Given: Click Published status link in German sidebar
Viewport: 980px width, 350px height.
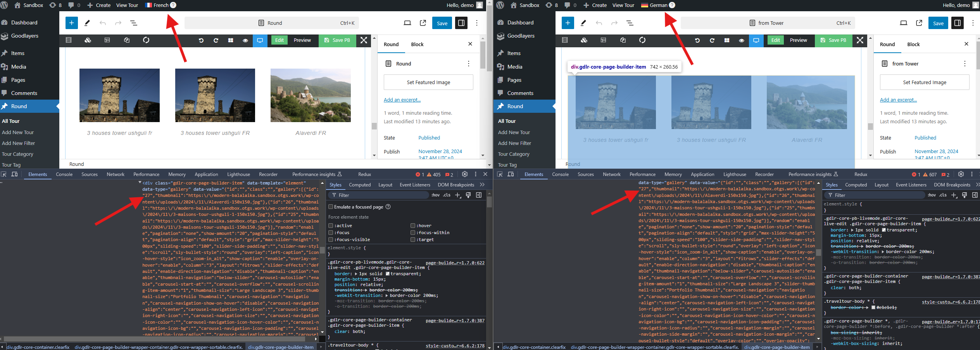Looking at the screenshot, I should tap(925, 138).
